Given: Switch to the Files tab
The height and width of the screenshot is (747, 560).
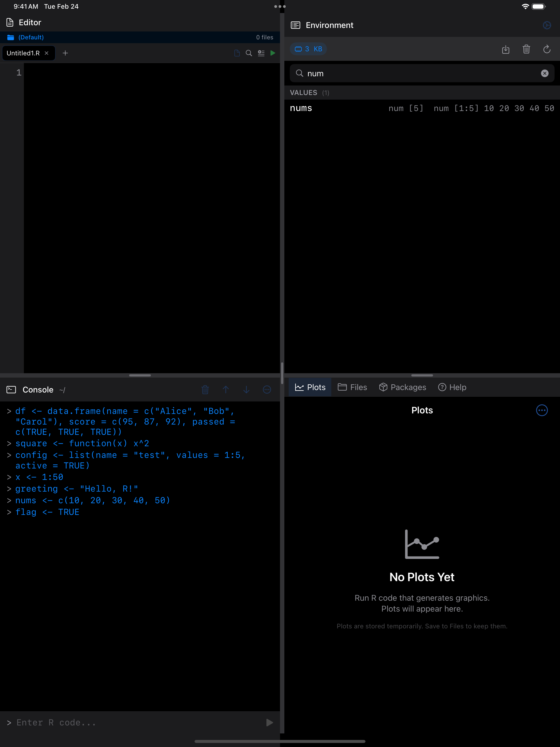Looking at the screenshot, I should [352, 387].
